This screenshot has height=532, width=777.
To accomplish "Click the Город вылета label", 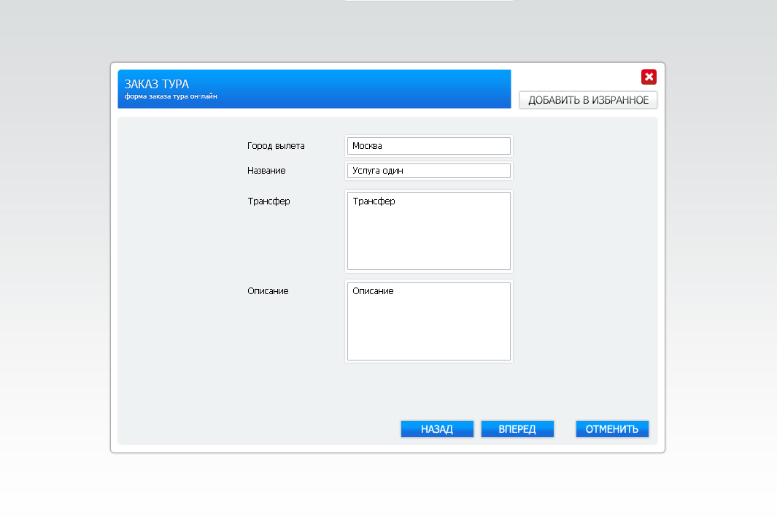I will 276,146.
